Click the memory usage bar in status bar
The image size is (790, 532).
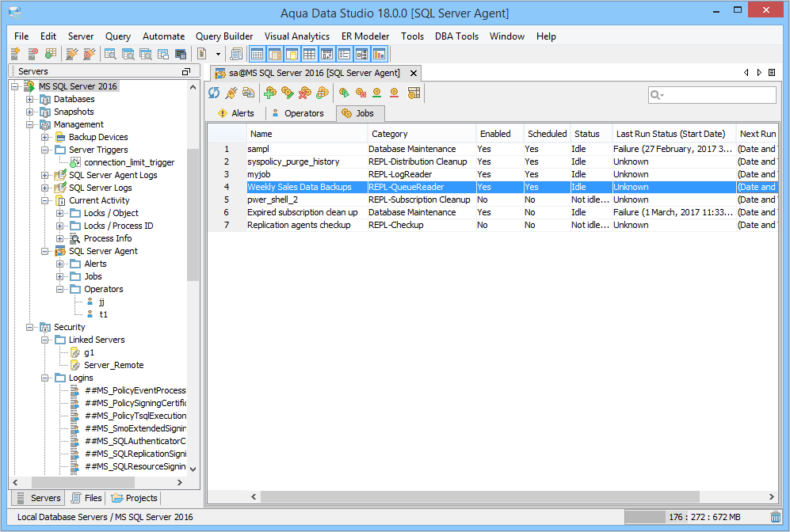(x=695, y=517)
